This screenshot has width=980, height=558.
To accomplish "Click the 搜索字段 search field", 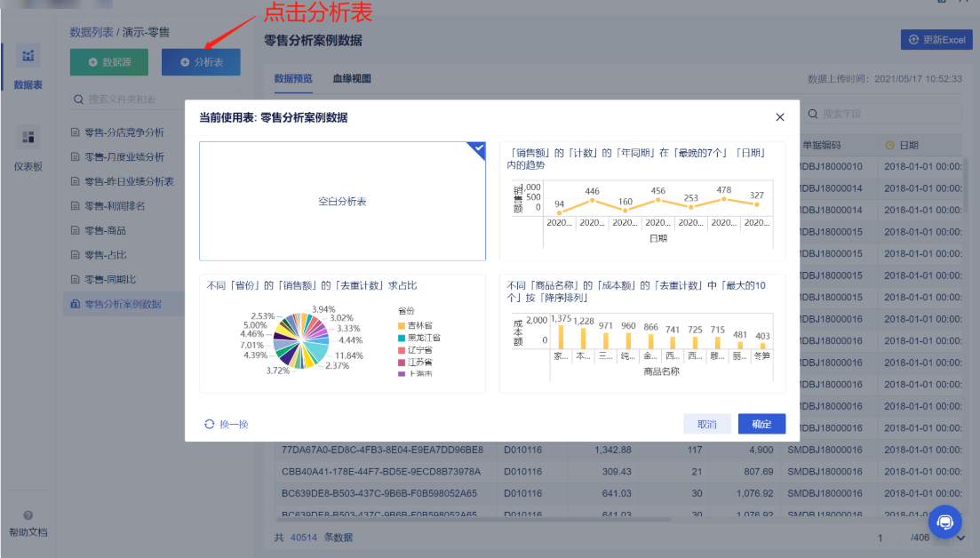I will tap(882, 114).
